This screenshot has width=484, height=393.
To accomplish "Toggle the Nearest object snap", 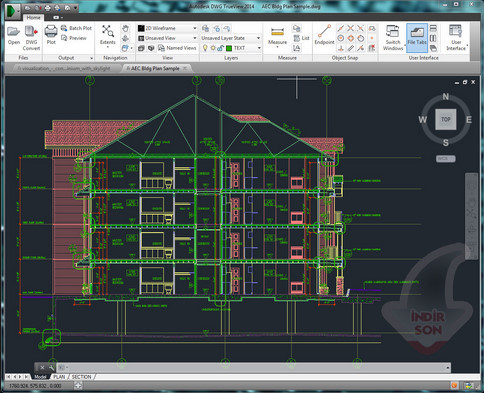I will 360,48.
